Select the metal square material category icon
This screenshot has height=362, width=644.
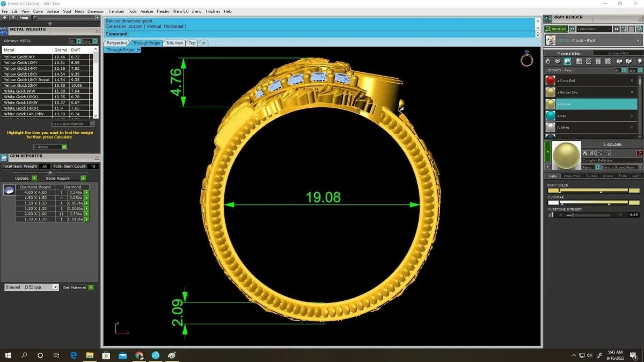pos(579,62)
